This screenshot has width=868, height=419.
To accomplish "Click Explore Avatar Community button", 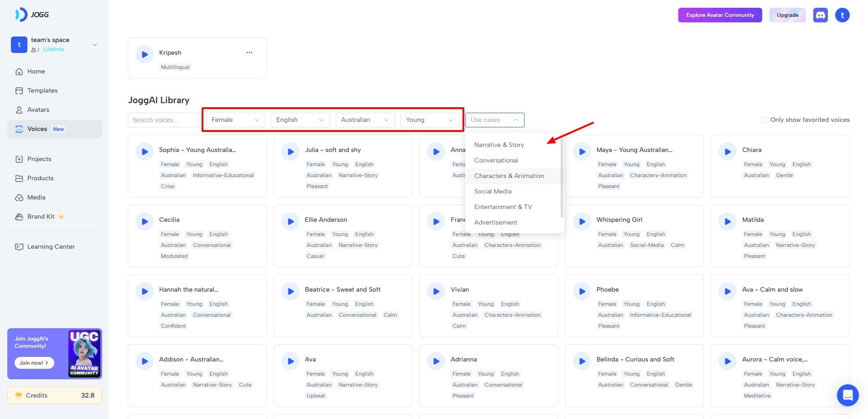I will coord(720,15).
